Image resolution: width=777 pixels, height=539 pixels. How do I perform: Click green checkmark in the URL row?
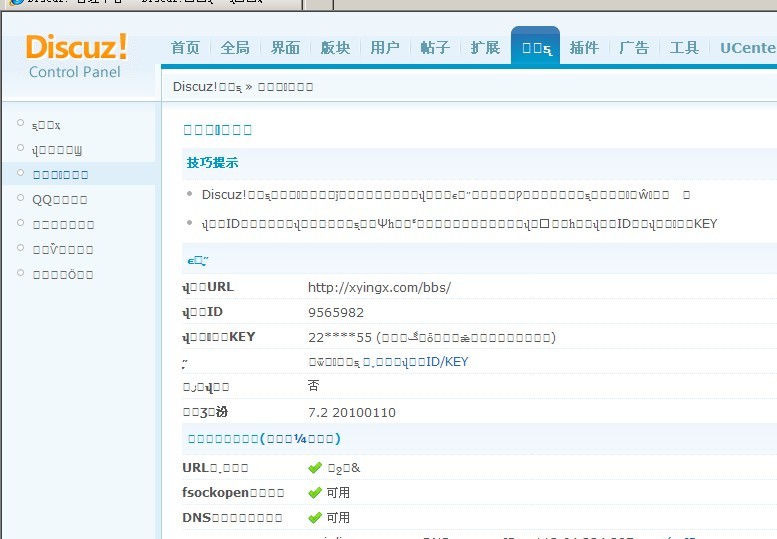coord(315,468)
